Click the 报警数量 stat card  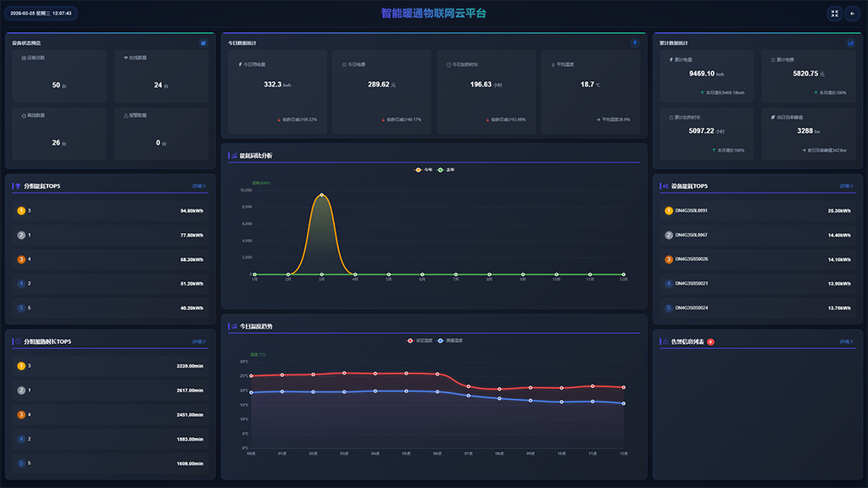(160, 134)
